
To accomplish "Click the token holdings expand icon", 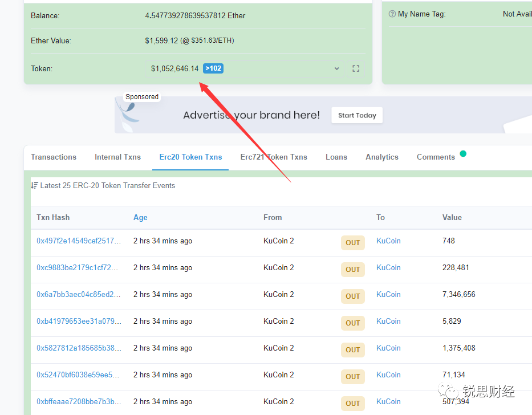I will coord(356,69).
